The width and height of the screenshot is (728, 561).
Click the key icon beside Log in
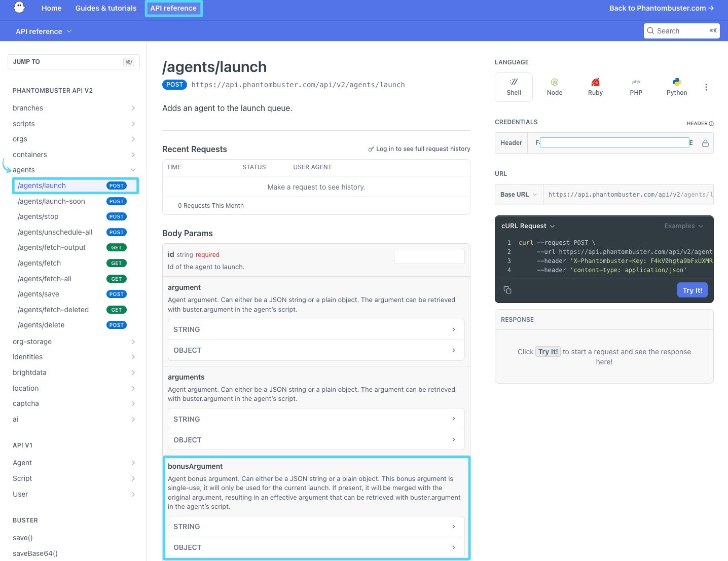click(371, 149)
